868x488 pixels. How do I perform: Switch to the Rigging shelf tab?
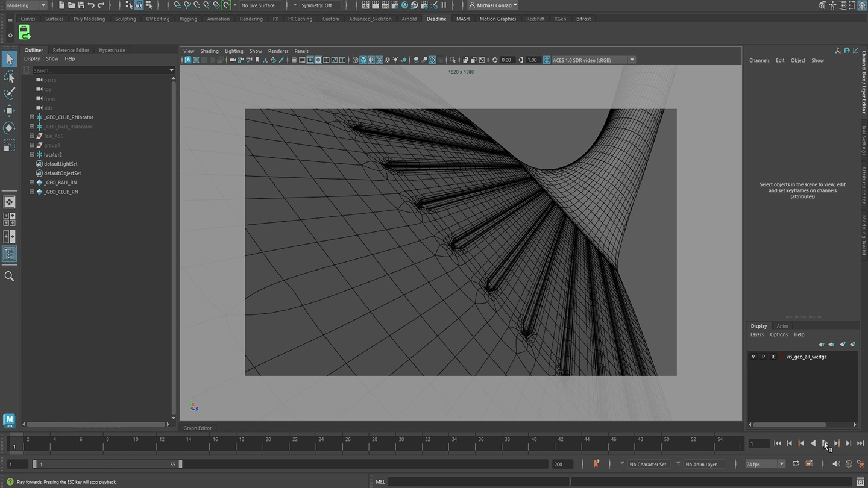pos(188,19)
